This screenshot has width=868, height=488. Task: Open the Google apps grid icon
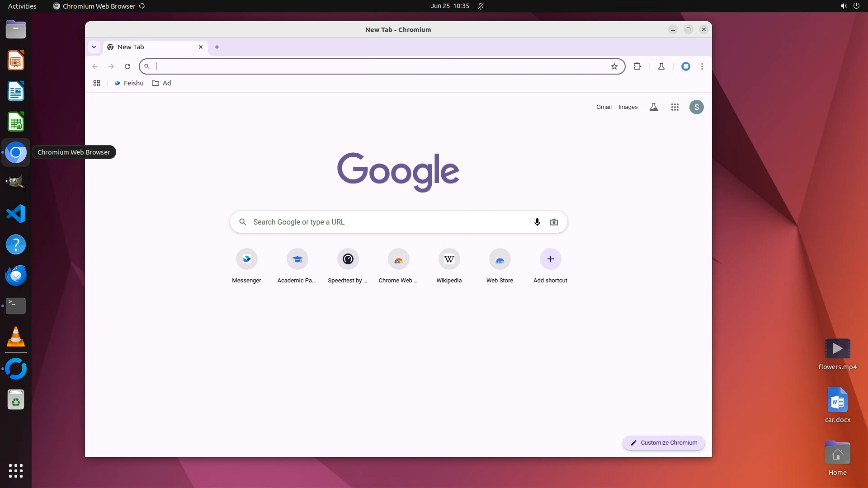[x=675, y=107]
